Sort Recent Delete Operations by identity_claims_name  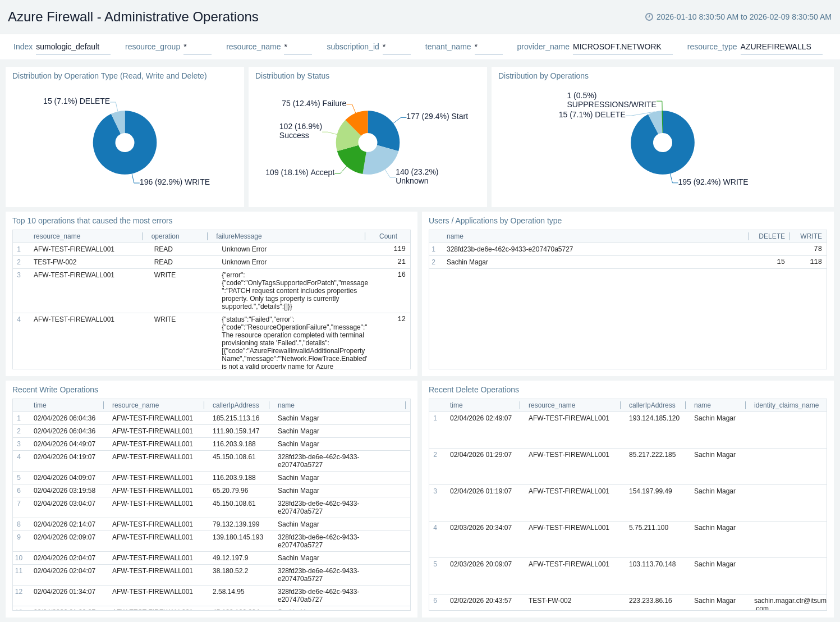click(x=786, y=405)
